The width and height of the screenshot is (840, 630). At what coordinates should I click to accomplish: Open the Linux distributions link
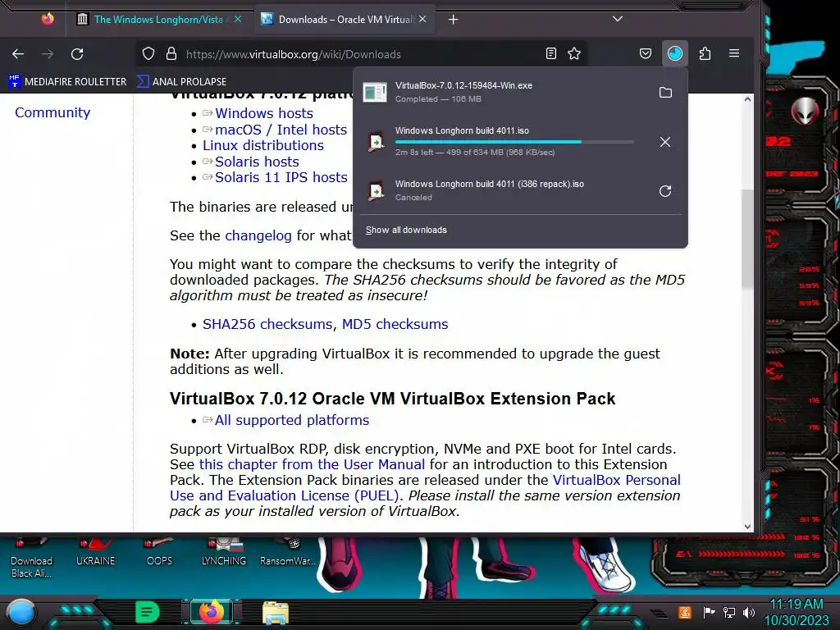(x=263, y=146)
